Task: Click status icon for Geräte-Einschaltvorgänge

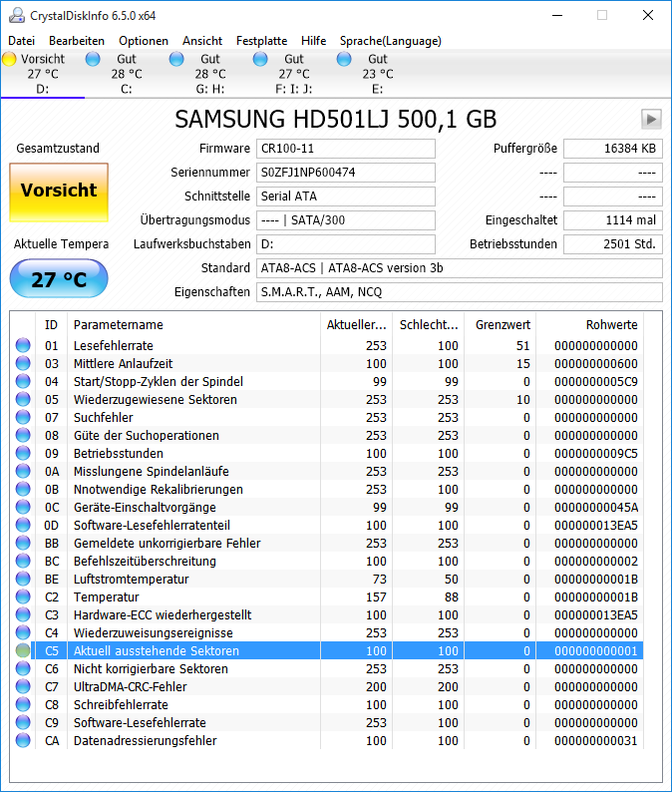Action: (23, 507)
